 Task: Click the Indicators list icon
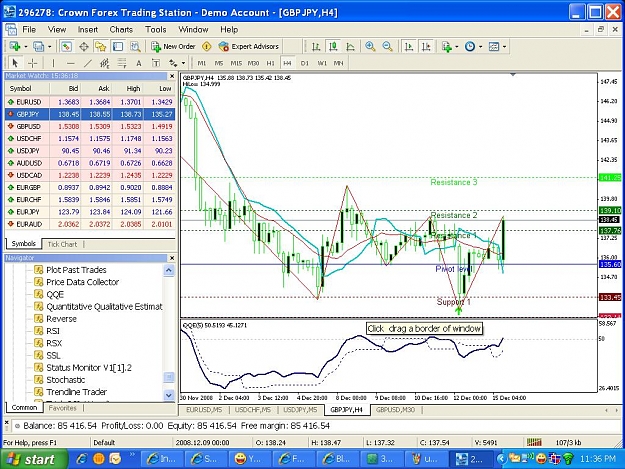click(447, 47)
